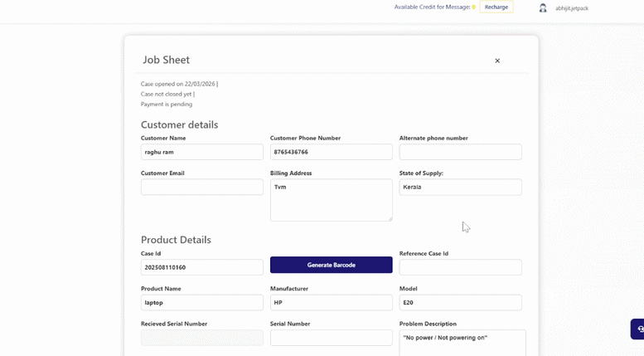
Task: Open the floating support widget icon
Action: [637, 329]
